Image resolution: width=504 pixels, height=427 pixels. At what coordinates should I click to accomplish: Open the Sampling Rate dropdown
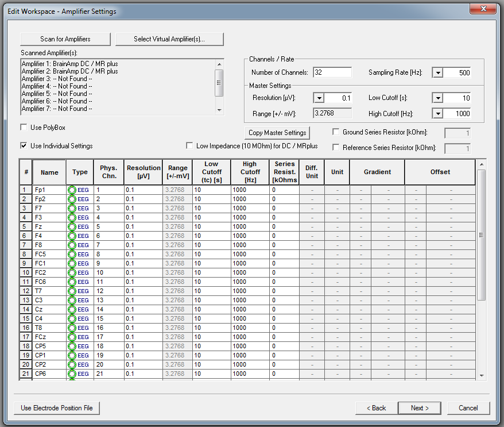click(x=437, y=72)
